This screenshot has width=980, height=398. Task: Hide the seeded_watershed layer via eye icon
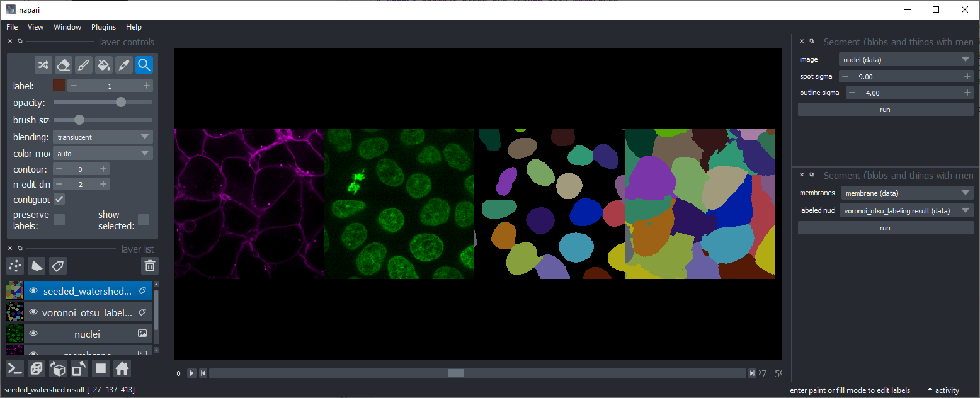pyautogui.click(x=34, y=291)
